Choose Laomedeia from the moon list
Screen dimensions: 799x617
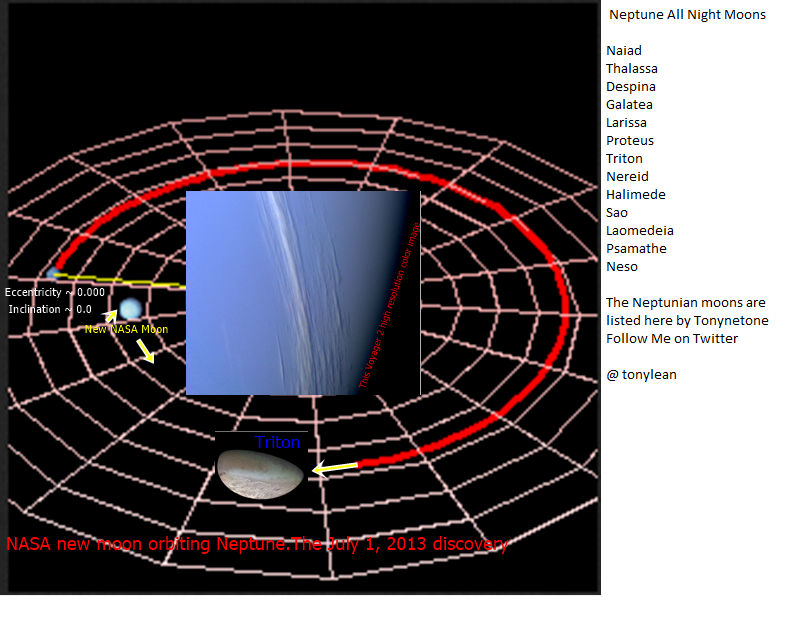click(x=640, y=231)
